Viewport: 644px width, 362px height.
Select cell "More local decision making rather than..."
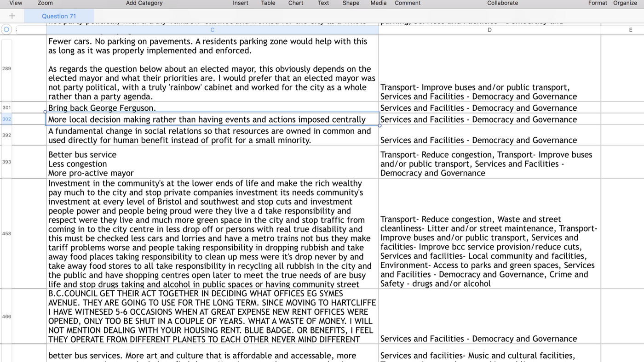tap(213, 119)
